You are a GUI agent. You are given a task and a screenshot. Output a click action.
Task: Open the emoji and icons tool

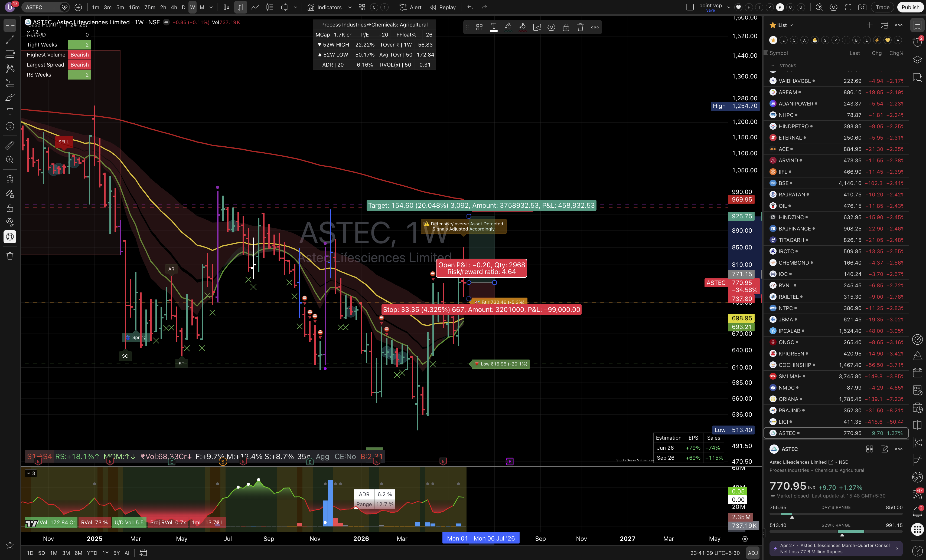click(10, 126)
